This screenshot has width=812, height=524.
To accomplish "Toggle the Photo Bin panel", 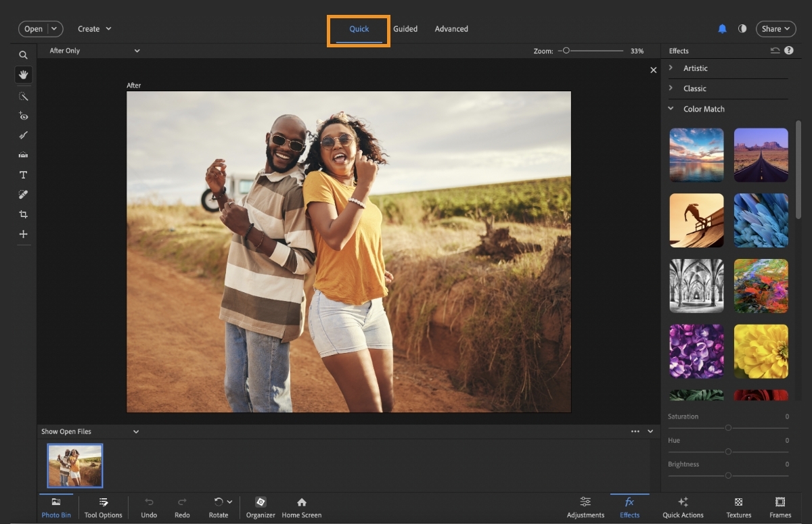I will tap(56, 507).
